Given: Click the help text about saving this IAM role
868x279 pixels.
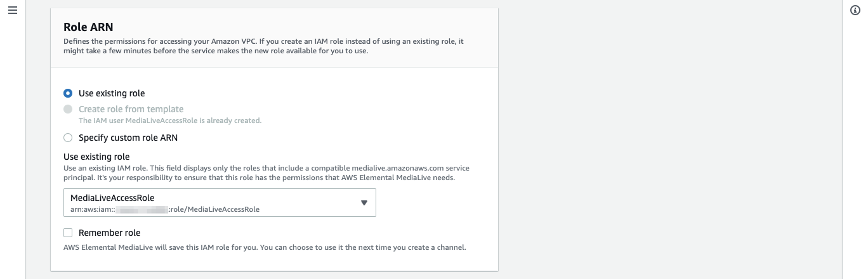Looking at the screenshot, I should click(265, 247).
